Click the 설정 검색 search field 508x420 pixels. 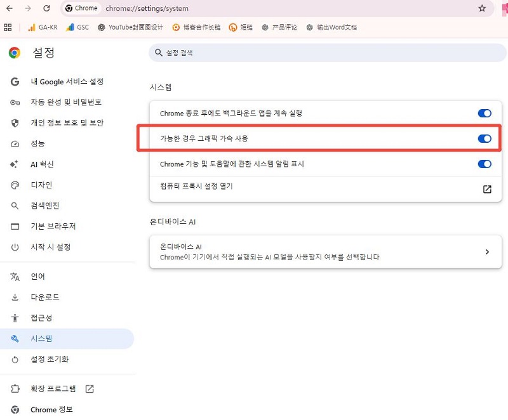328,53
